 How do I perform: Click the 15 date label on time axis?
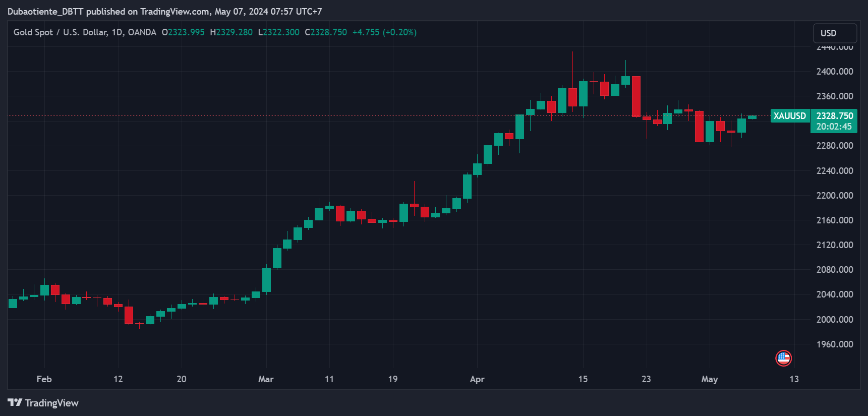(x=583, y=379)
